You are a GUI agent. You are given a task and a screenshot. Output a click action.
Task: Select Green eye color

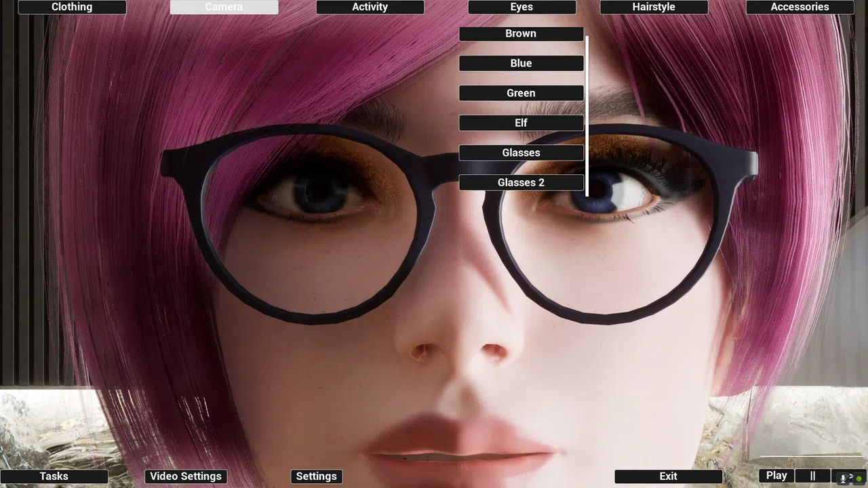pyautogui.click(x=521, y=93)
